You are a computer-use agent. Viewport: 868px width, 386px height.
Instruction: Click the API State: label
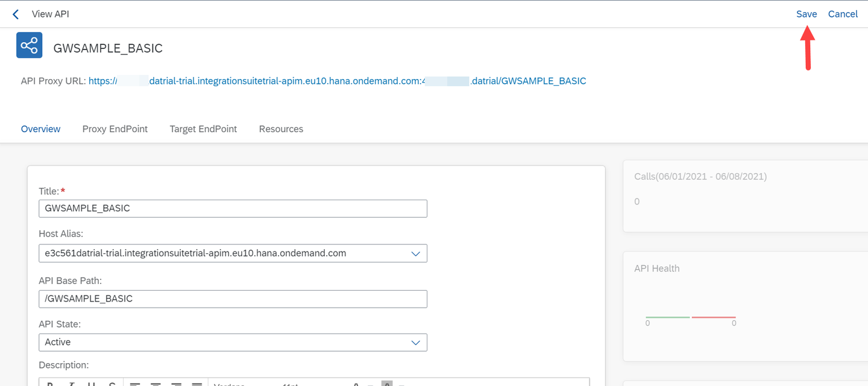(x=60, y=324)
